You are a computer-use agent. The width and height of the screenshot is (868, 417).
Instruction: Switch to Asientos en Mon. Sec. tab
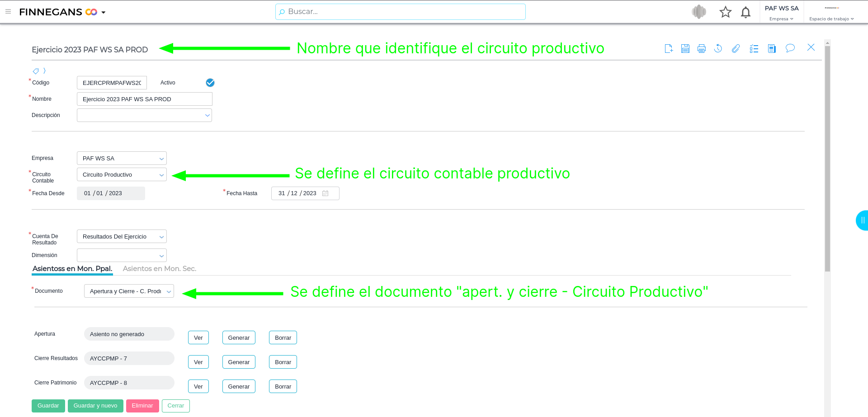tap(160, 269)
